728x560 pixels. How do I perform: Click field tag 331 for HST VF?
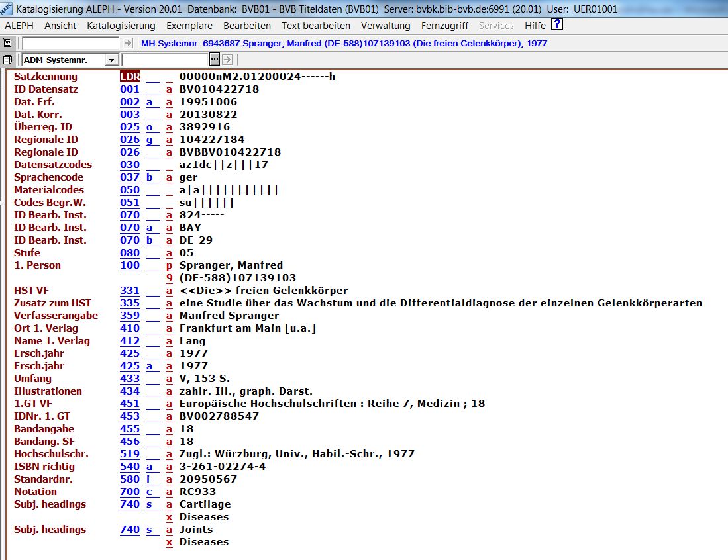[129, 291]
